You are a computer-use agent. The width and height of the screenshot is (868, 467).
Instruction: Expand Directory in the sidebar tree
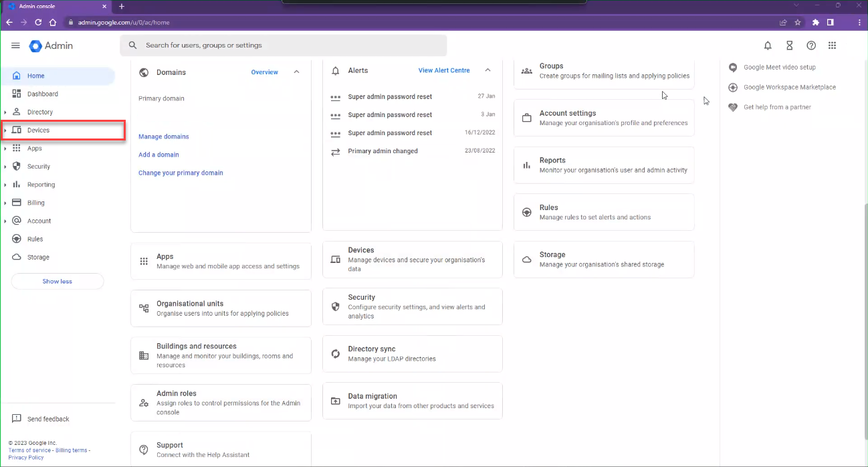click(x=5, y=112)
